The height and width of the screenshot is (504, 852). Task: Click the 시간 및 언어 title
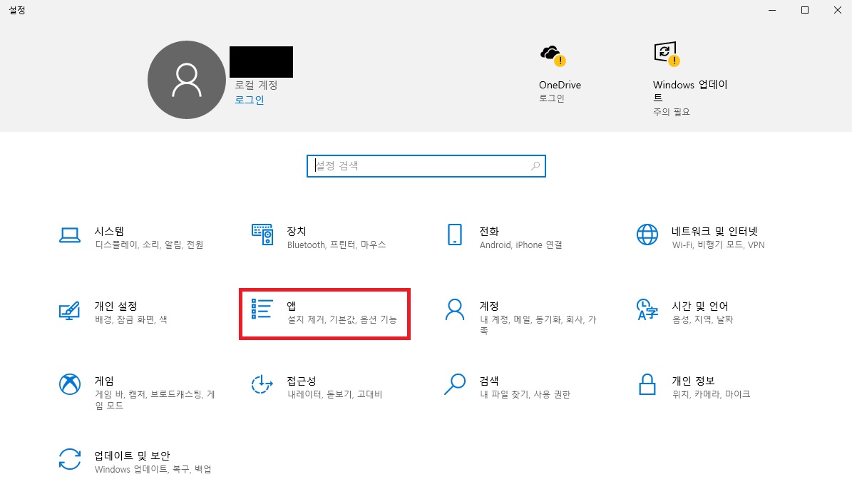coord(700,307)
